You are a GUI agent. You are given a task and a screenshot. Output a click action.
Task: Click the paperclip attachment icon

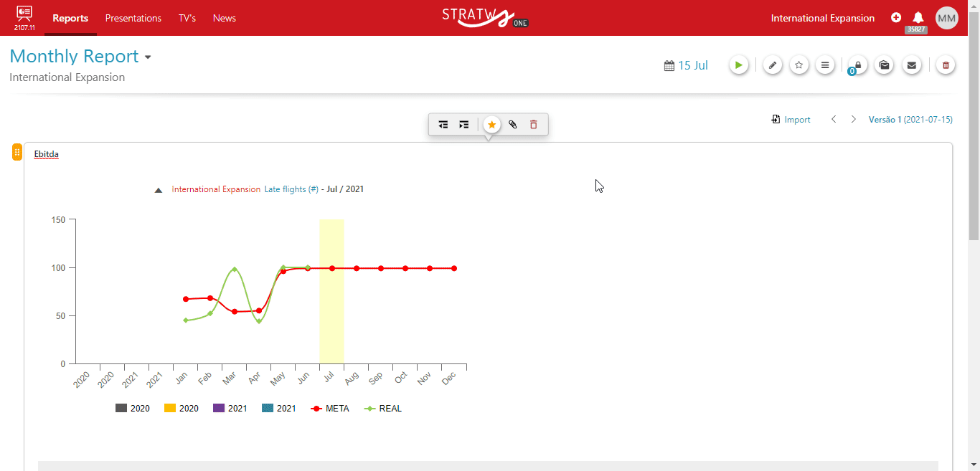(x=513, y=125)
